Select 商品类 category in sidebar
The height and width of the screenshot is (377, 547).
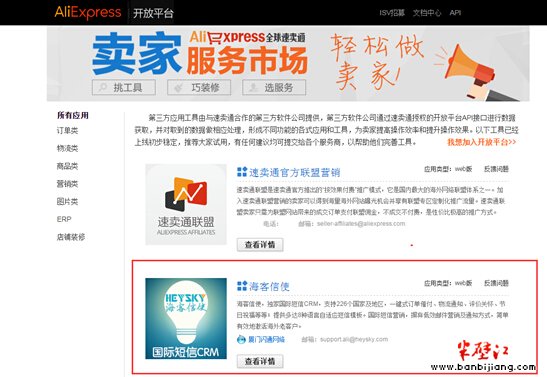click(67, 166)
